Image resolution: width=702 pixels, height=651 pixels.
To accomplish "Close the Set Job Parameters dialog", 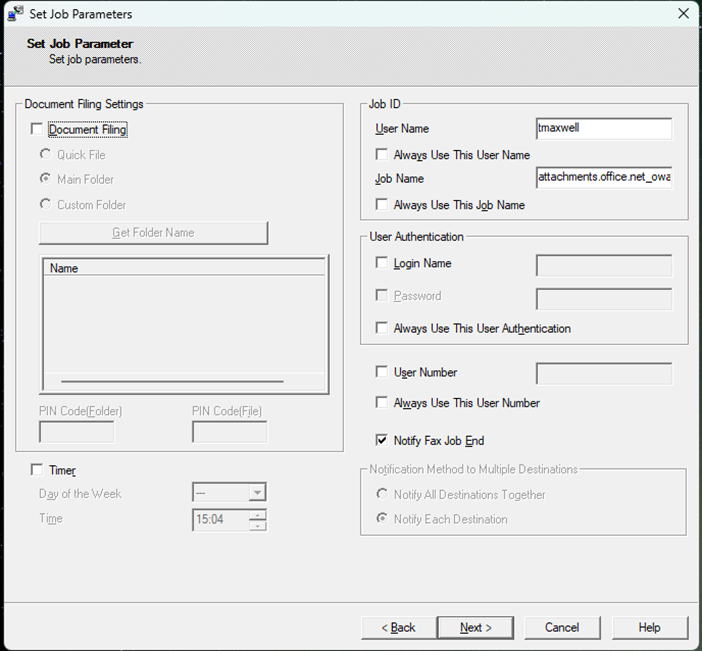I will point(683,14).
